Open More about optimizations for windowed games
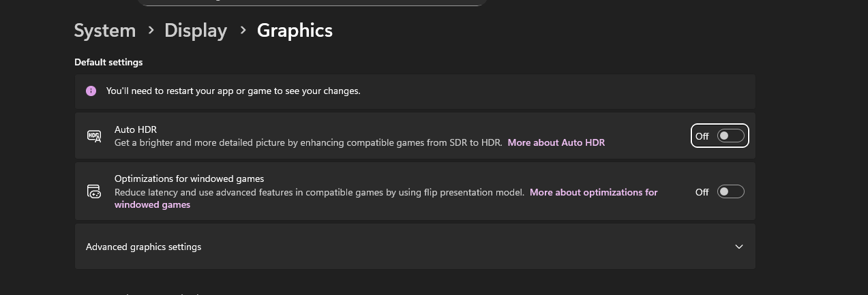 [x=593, y=192]
